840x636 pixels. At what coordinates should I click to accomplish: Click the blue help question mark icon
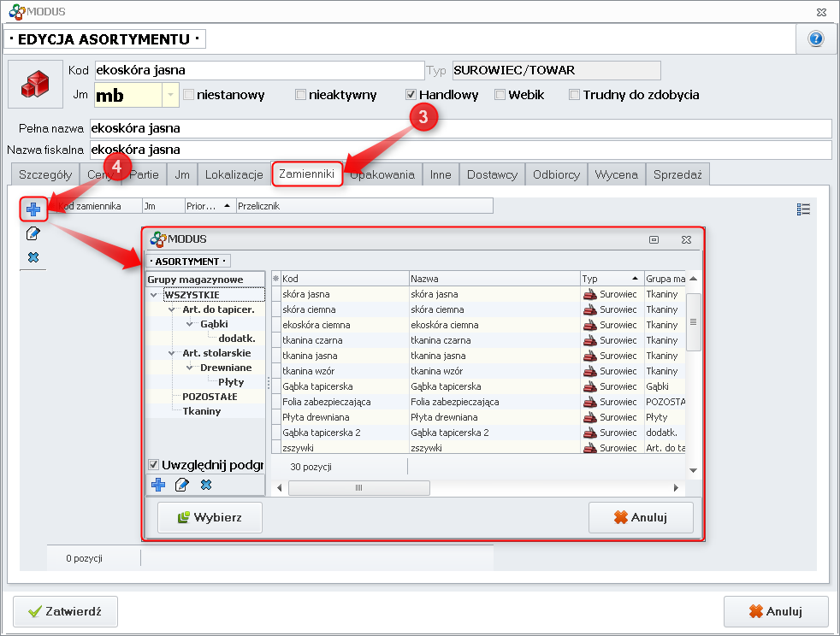(x=815, y=39)
